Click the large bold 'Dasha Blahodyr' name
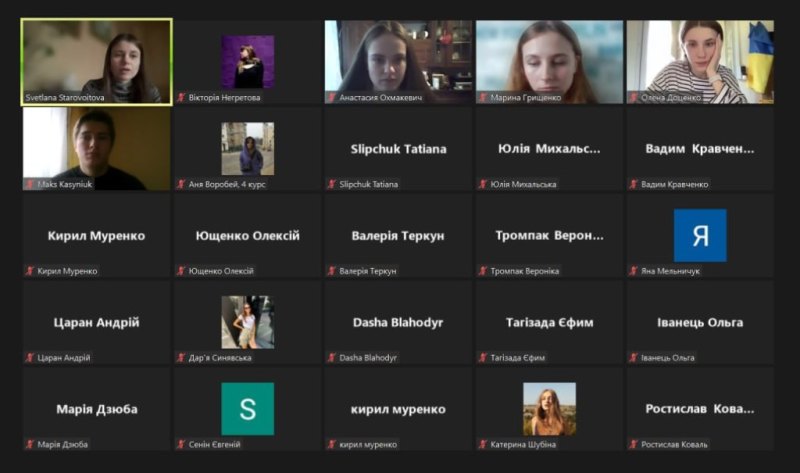Image resolution: width=800 pixels, height=473 pixels. [x=398, y=322]
